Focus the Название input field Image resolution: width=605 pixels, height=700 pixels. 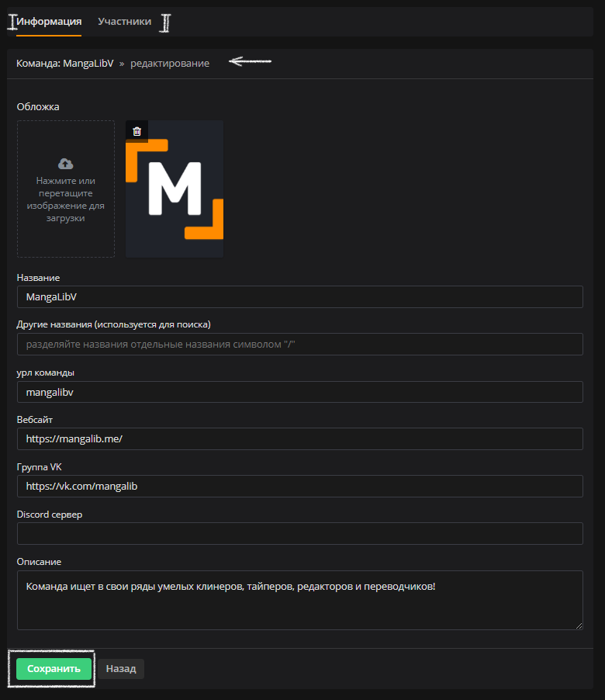point(300,297)
